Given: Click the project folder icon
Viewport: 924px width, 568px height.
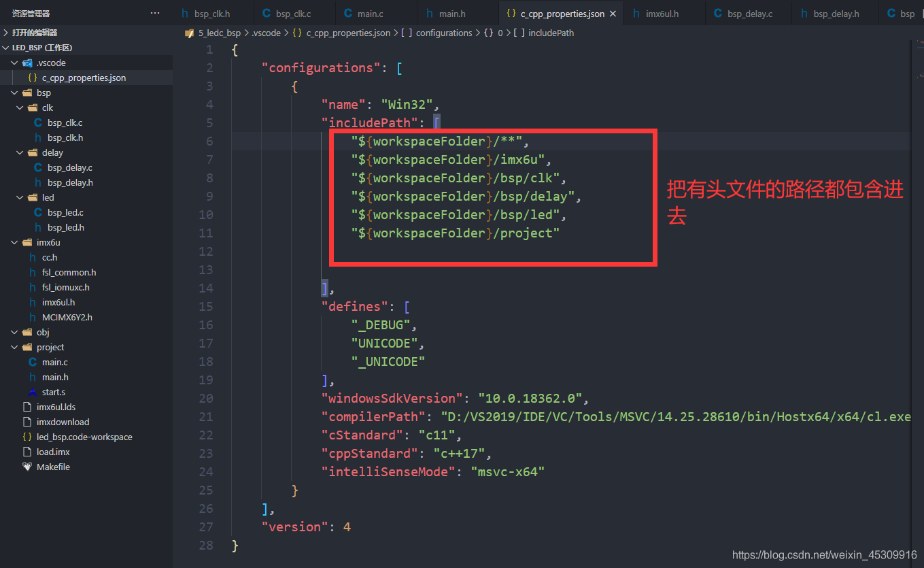Looking at the screenshot, I should 27,347.
